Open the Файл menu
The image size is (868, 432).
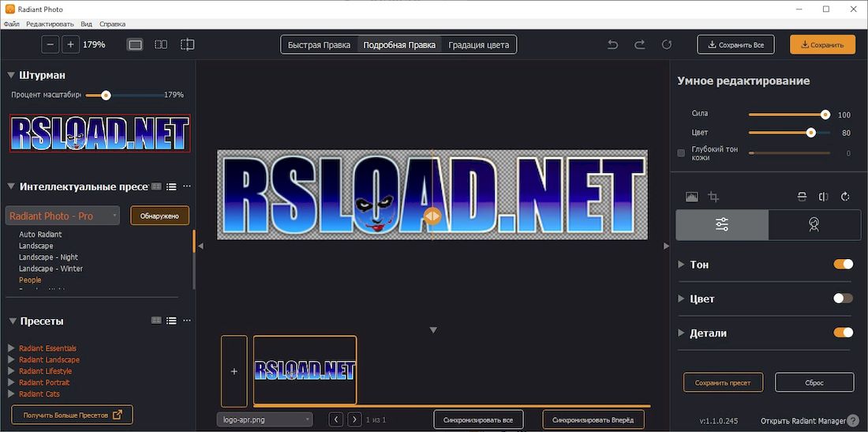[11, 24]
